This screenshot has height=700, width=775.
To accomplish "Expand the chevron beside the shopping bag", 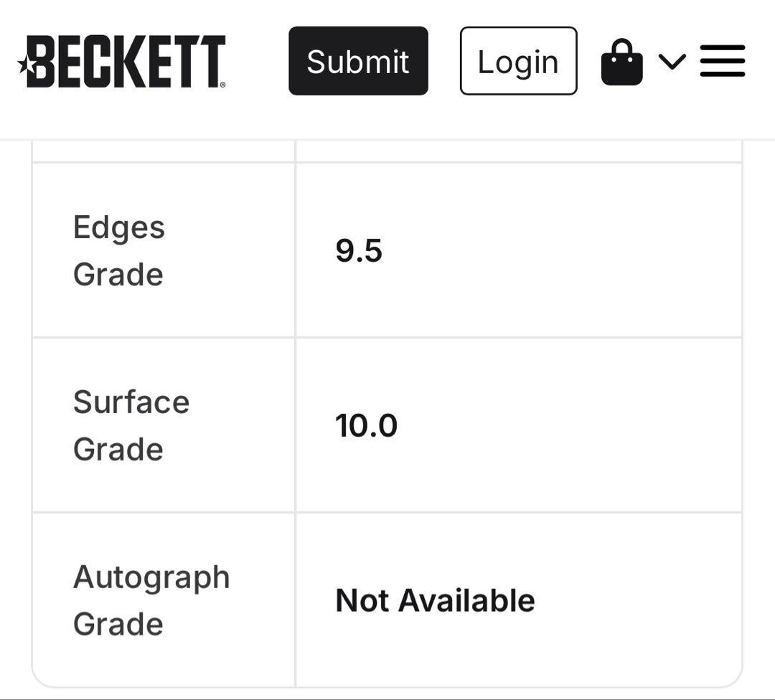I will pos(672,62).
